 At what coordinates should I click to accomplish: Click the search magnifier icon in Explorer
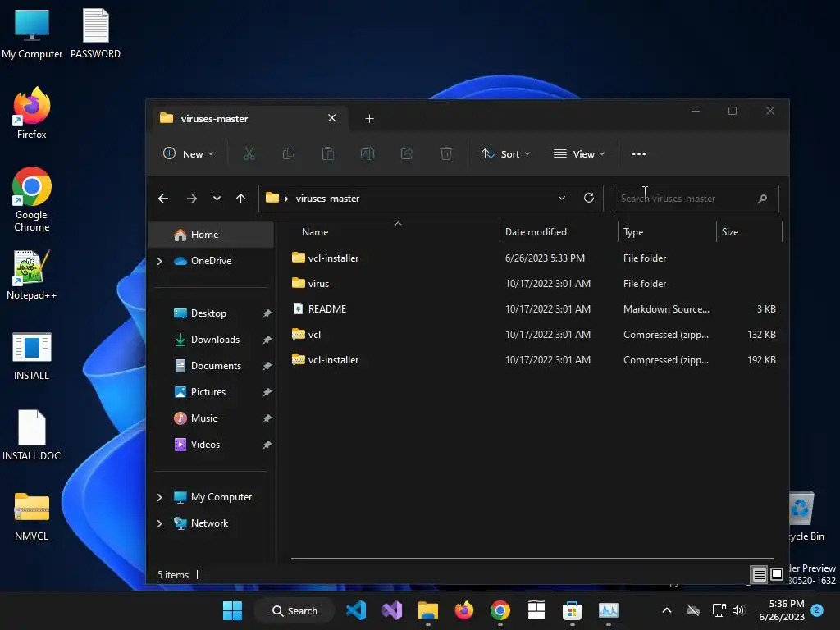[762, 199]
